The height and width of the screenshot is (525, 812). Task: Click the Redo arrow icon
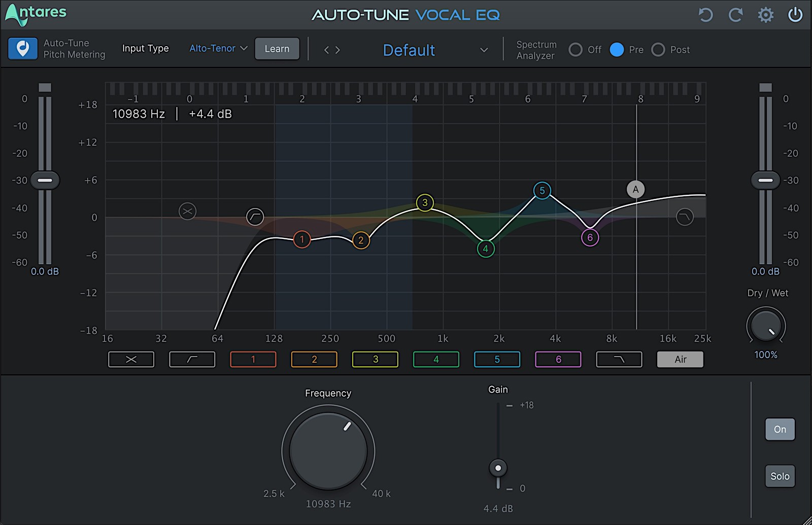735,15
